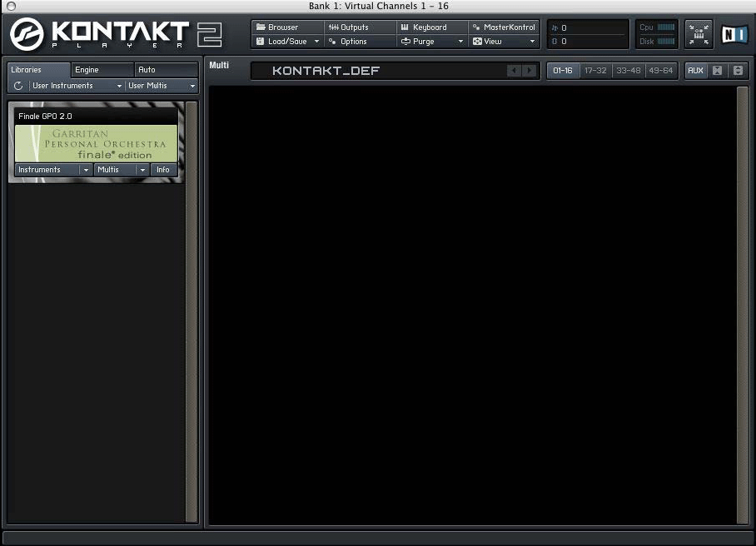Click the Native Instruments NI logo
Screen dimensions: 756x546
click(x=734, y=34)
